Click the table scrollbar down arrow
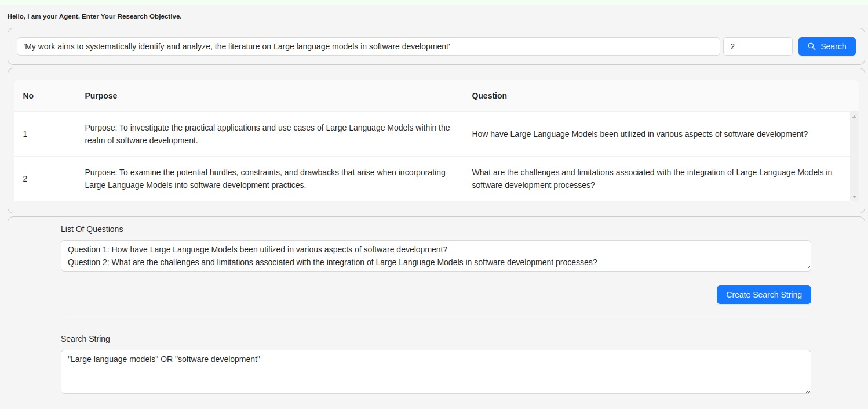The image size is (868, 409). coord(854,197)
